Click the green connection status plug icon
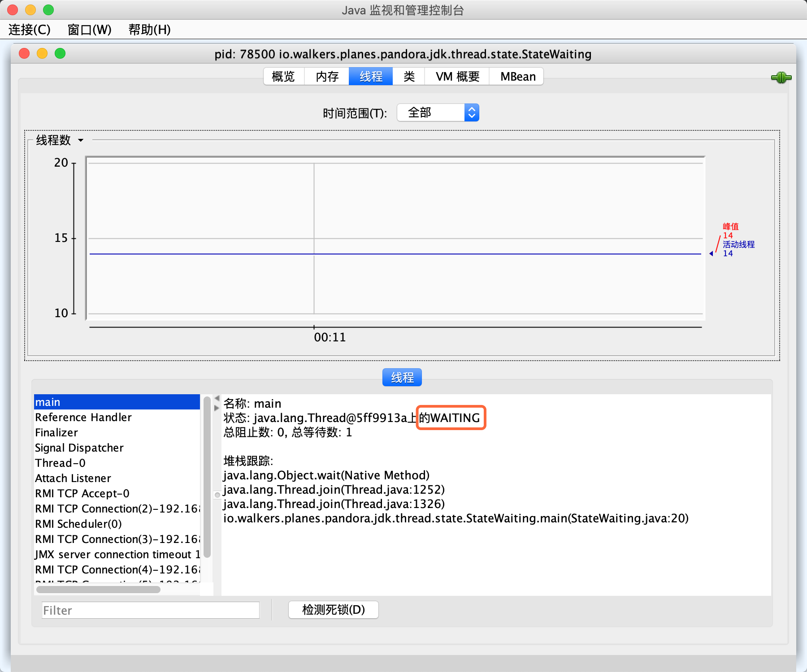The image size is (807, 672). 782,78
